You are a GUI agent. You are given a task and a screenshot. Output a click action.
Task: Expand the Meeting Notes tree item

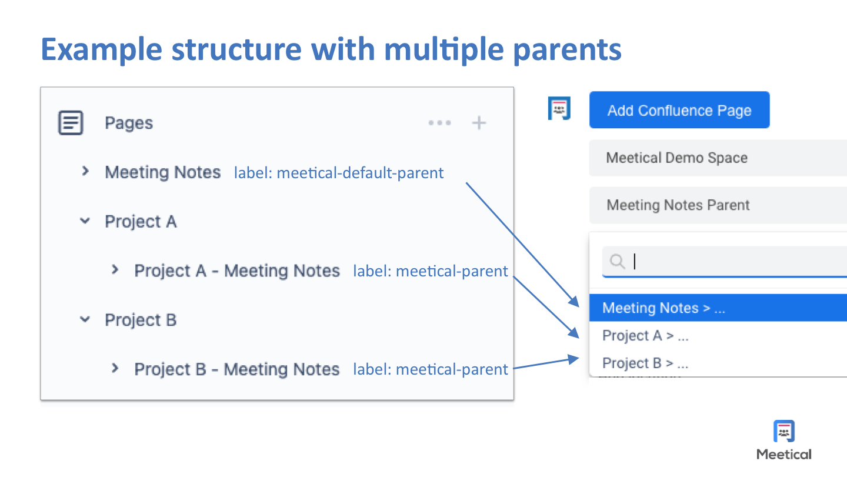pyautogui.click(x=85, y=172)
